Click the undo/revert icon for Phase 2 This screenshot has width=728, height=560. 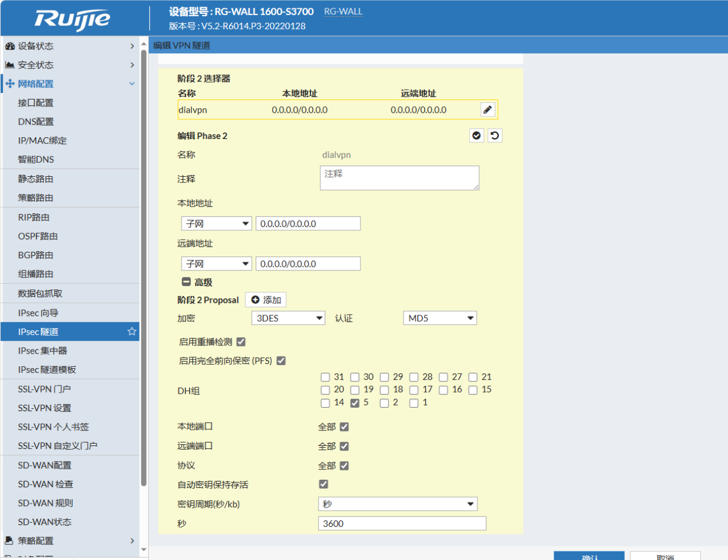point(495,135)
